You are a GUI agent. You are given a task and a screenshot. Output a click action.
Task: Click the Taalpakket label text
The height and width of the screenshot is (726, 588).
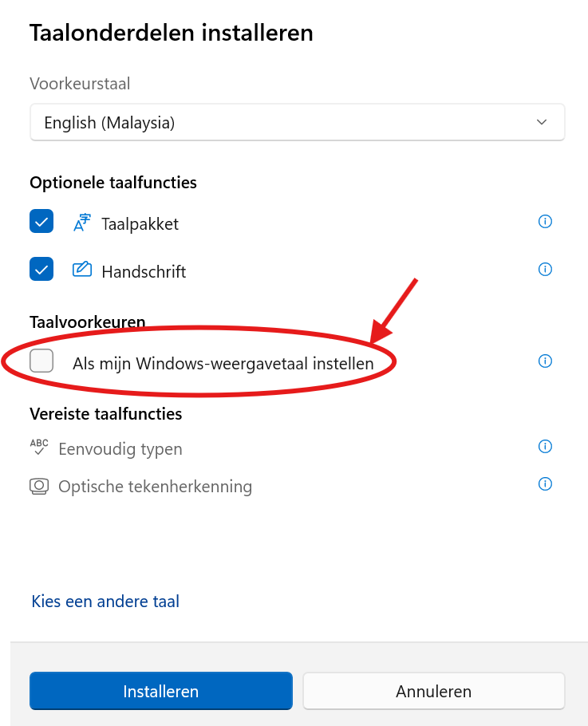click(x=140, y=224)
